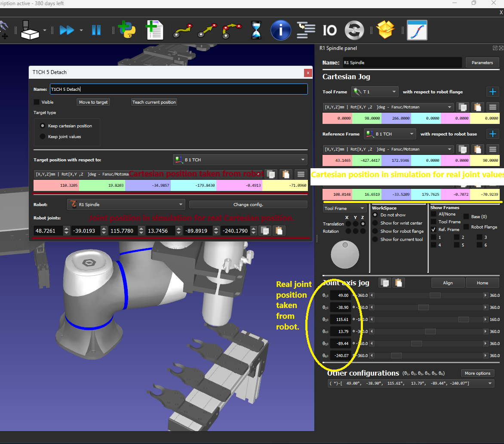
Task: Select Keep joint values radio option
Action: coord(43,137)
